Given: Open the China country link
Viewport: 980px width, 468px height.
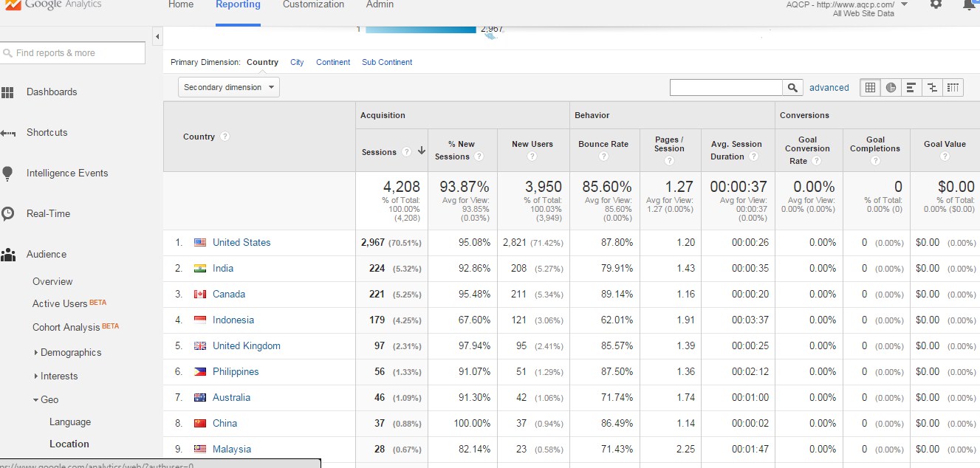Looking at the screenshot, I should 225,424.
